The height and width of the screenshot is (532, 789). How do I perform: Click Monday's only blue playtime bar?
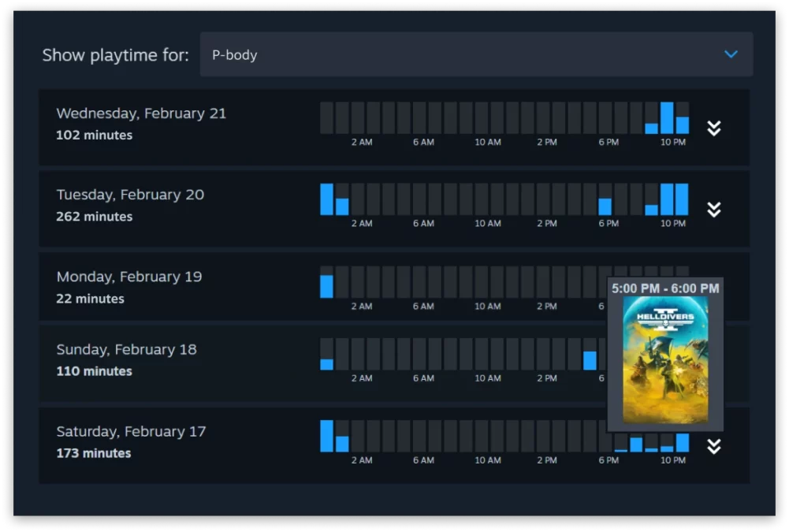coord(326,286)
